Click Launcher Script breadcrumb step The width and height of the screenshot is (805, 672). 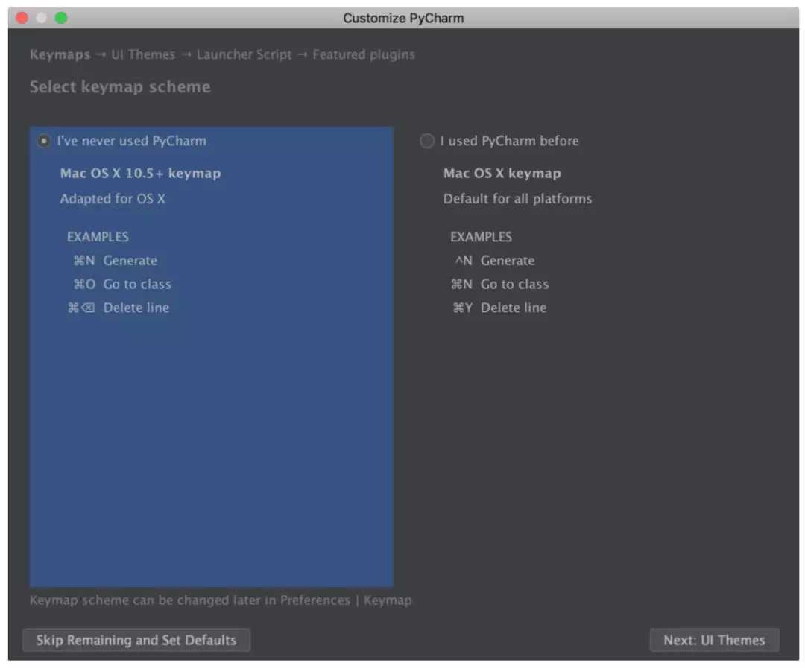(244, 54)
